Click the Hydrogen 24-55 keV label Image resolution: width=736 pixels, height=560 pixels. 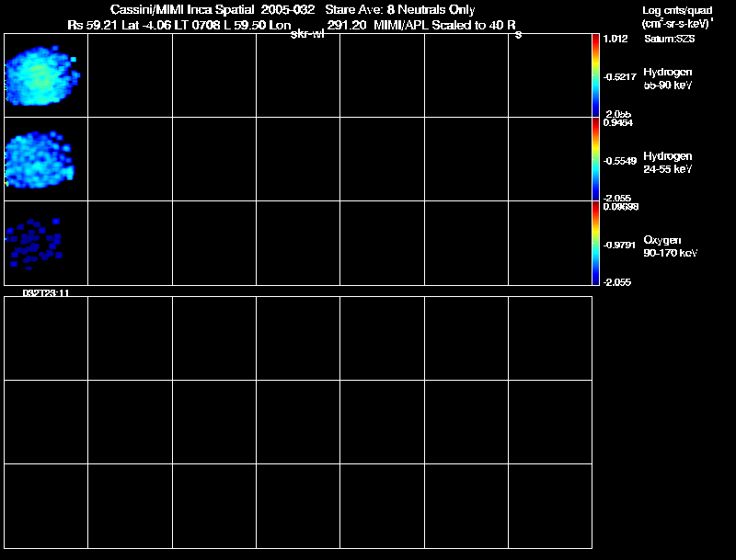coord(668,162)
